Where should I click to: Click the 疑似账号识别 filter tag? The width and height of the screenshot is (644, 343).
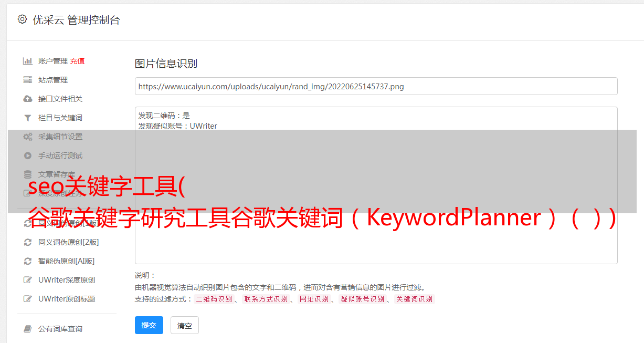363,299
